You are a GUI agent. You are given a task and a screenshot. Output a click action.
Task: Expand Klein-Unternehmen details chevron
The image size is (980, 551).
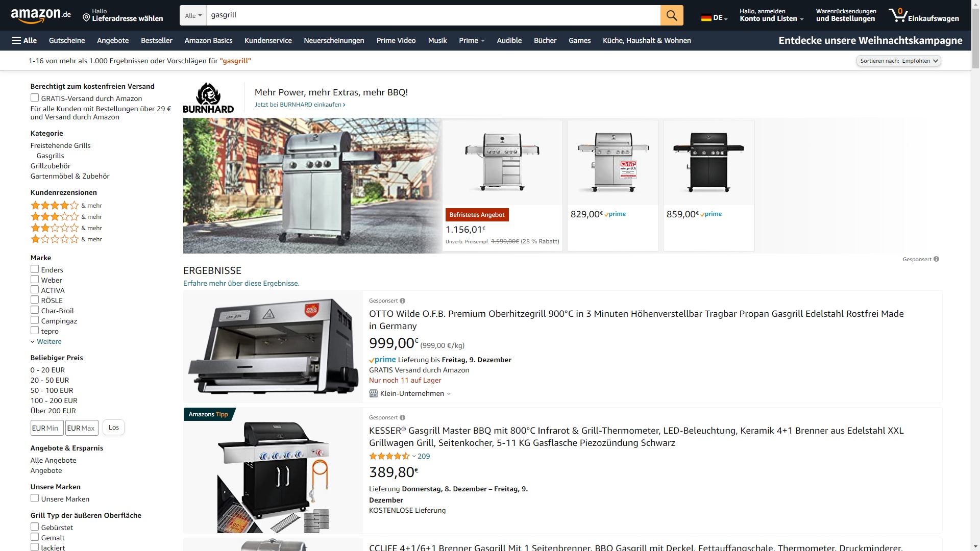coord(449,394)
